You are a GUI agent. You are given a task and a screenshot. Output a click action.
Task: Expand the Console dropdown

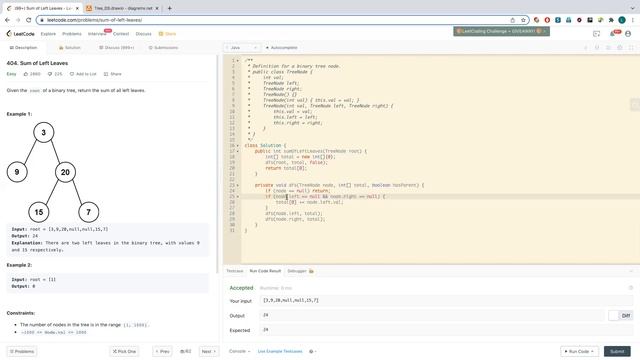pos(239,351)
